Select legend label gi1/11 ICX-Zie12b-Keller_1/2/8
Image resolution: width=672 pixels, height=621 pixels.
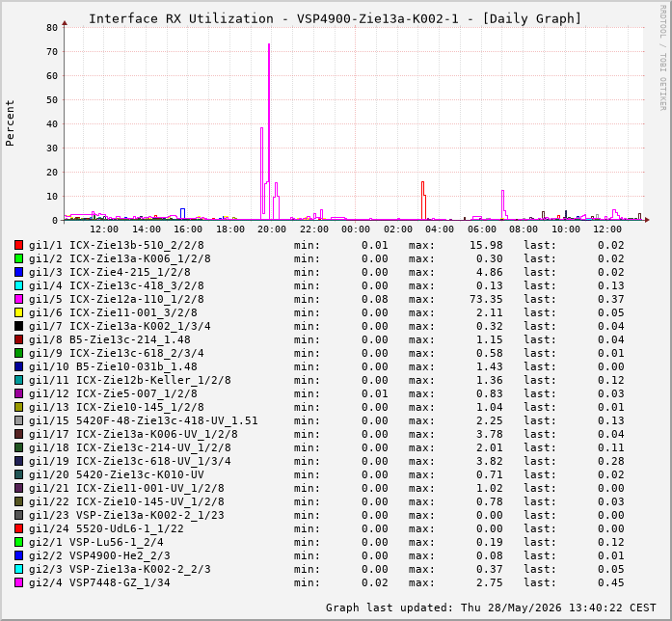coord(130,380)
